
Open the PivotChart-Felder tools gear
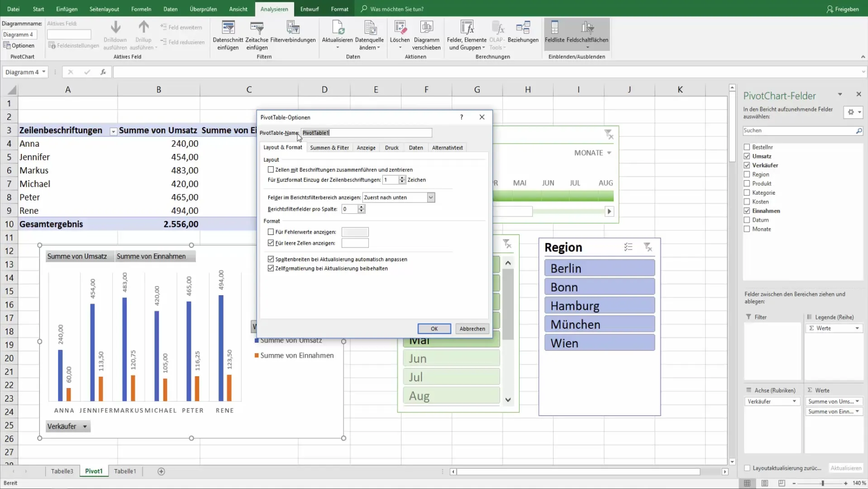pos(854,112)
